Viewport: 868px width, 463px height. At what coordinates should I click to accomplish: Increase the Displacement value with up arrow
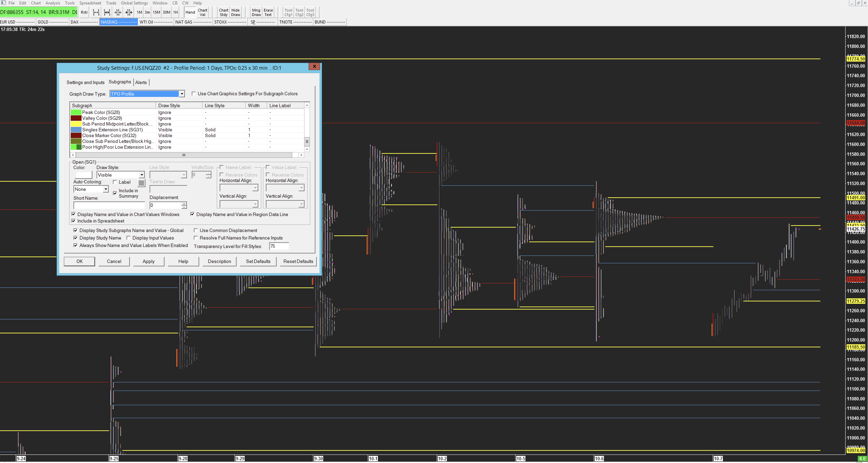(184, 203)
